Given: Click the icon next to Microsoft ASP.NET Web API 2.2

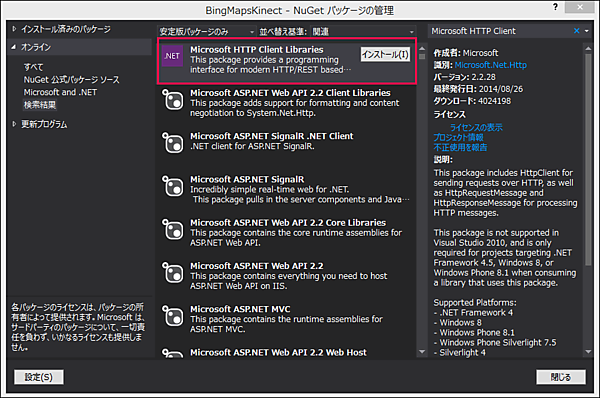Looking at the screenshot, I should pos(173,272).
